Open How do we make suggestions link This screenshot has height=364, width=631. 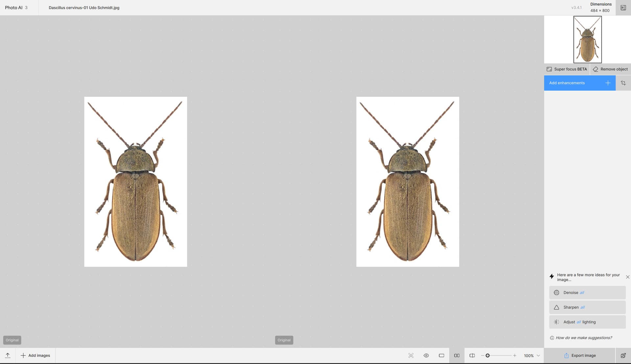coord(583,338)
